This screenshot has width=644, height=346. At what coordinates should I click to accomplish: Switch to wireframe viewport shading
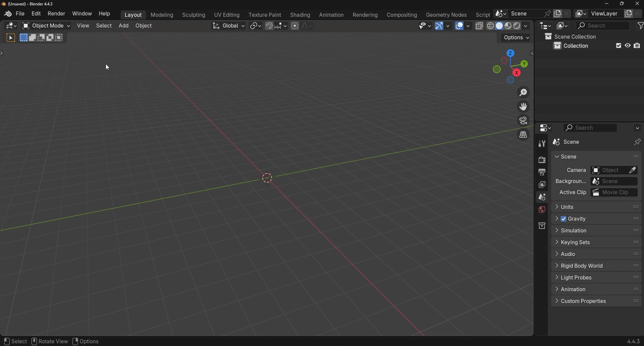[x=491, y=26]
